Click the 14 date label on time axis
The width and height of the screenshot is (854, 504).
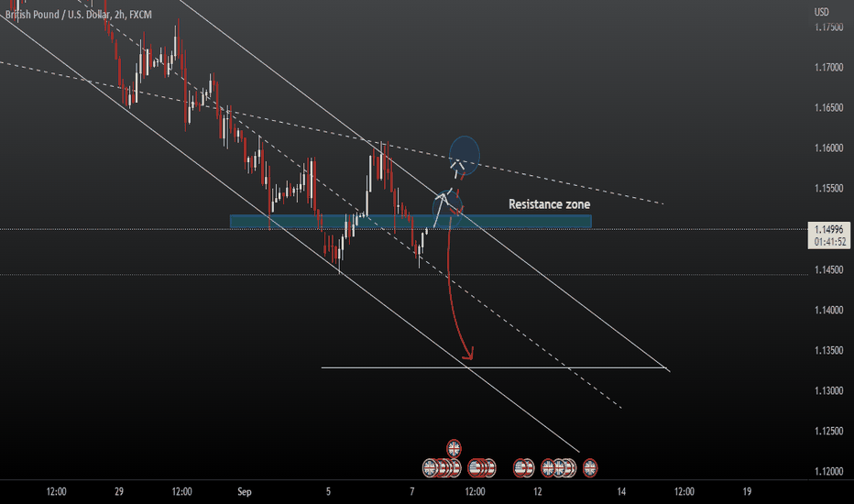621,491
